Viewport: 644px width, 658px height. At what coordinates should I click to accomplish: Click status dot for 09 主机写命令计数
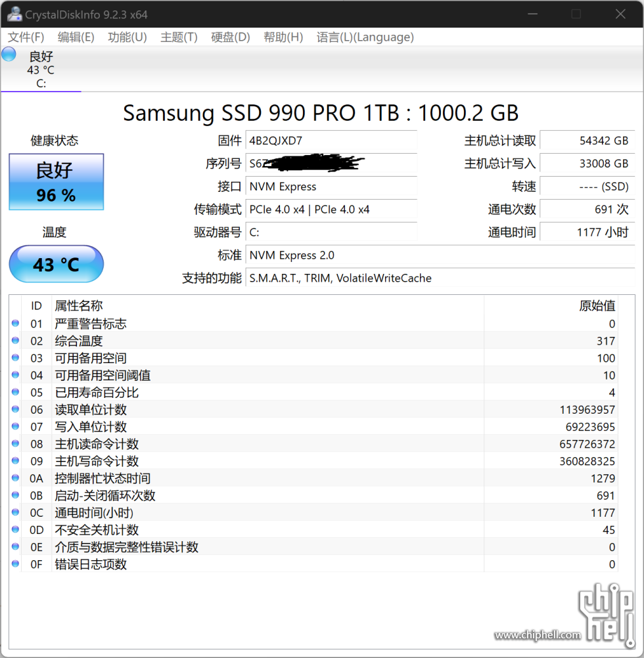(16, 461)
